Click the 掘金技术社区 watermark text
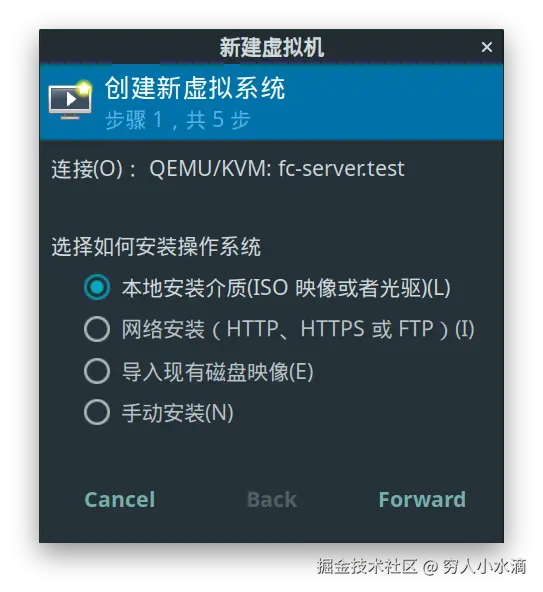The height and width of the screenshot is (592, 543). 367,566
